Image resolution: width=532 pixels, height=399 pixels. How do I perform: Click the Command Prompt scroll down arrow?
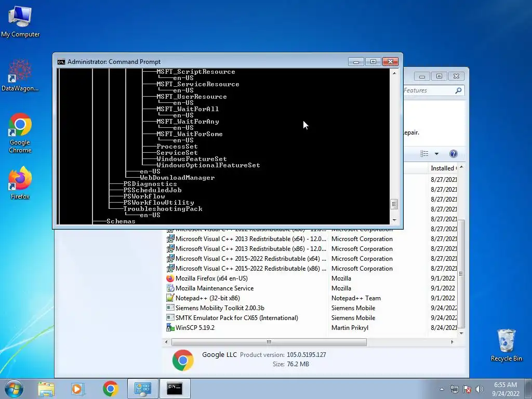click(394, 220)
